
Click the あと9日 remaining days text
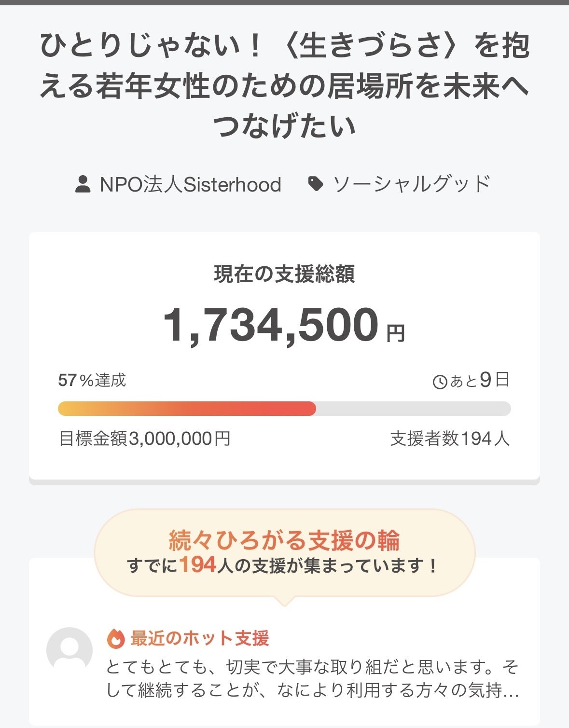[x=480, y=381]
